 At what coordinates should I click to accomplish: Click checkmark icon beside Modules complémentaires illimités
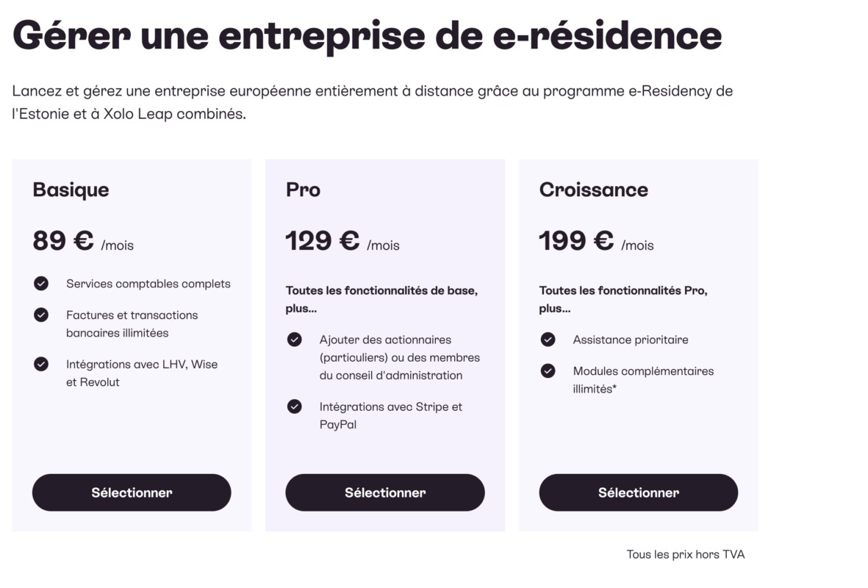[548, 371]
